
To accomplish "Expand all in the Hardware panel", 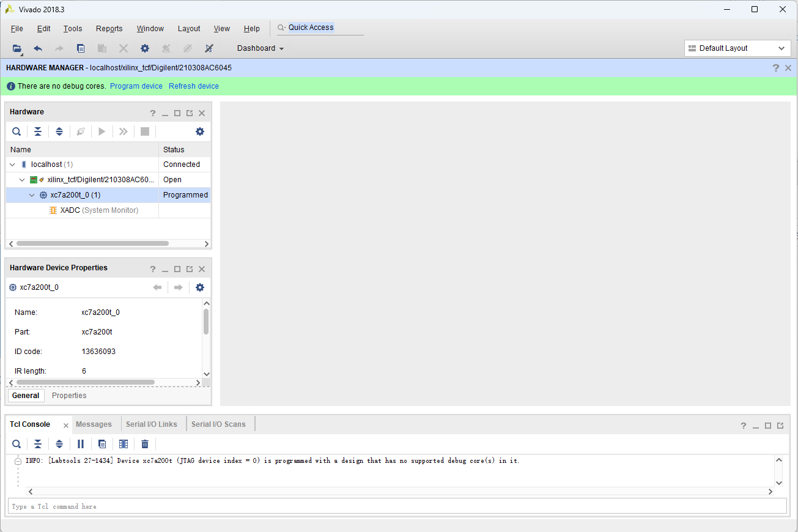I will pos(59,131).
